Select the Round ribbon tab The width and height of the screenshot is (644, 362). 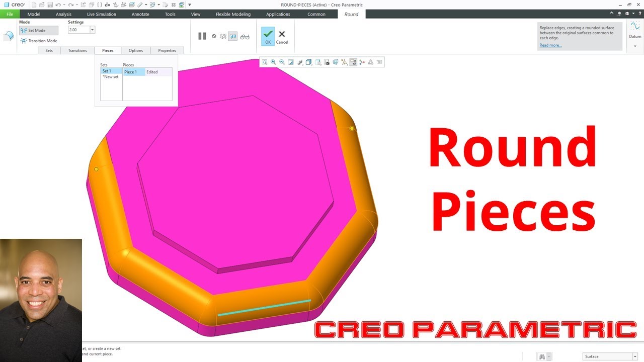[351, 14]
